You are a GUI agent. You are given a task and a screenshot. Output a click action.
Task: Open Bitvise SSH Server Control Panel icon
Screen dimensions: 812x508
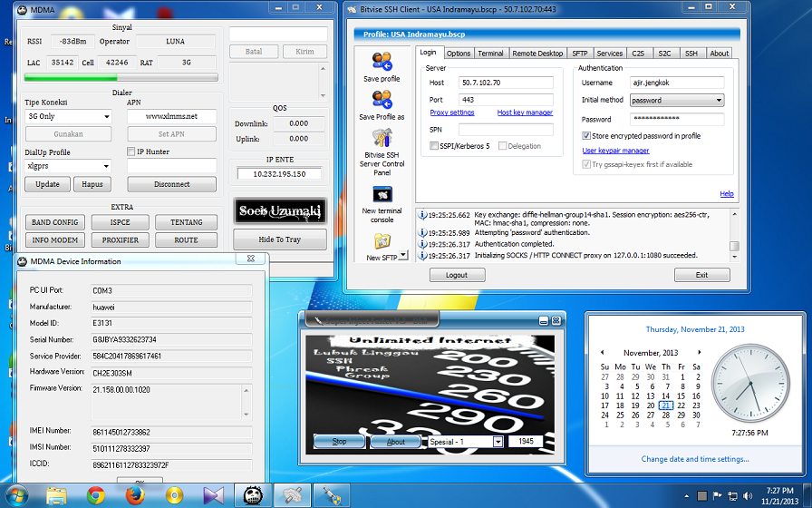click(382, 138)
